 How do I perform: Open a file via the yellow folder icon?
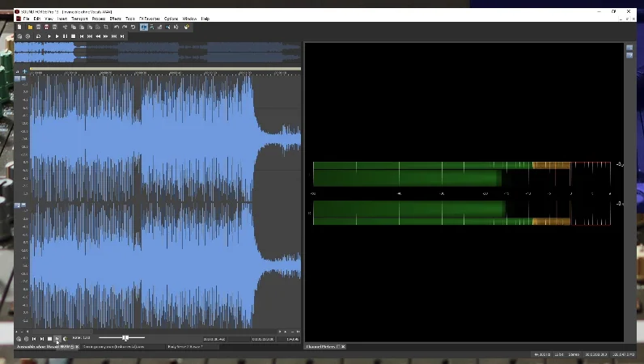(x=30, y=28)
